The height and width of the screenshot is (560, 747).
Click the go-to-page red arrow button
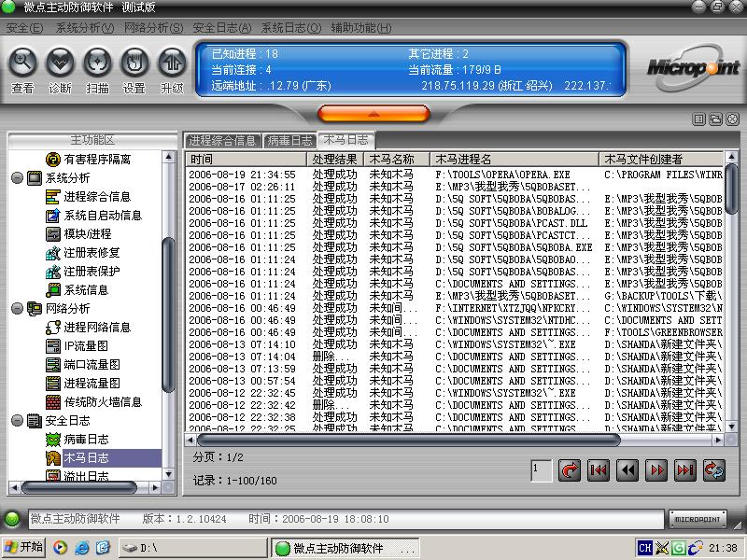point(570,470)
